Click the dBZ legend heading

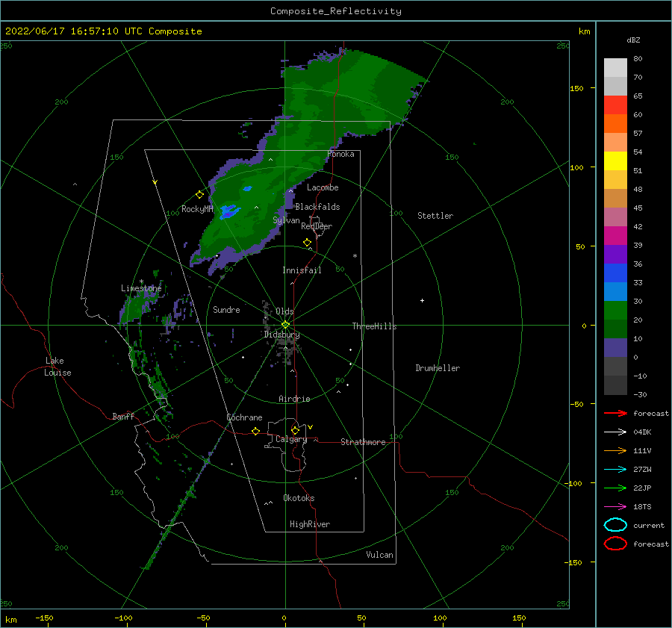633,40
